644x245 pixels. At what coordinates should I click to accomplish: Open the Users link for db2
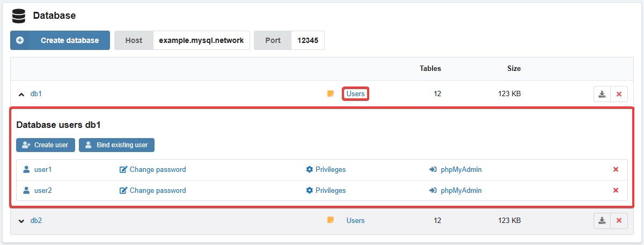(x=355, y=220)
